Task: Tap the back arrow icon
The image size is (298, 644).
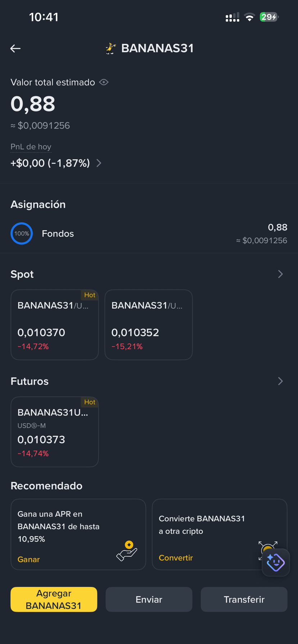Action: pos(15,49)
